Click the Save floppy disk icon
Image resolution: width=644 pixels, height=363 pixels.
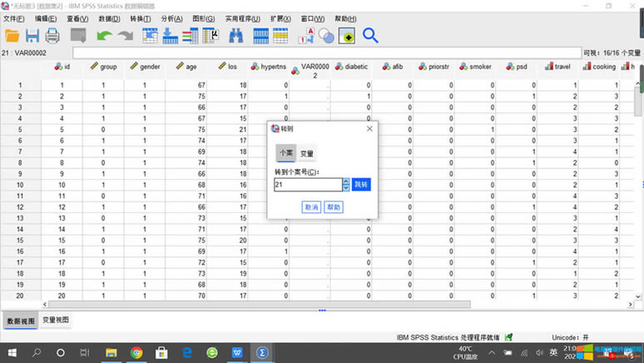tap(32, 36)
